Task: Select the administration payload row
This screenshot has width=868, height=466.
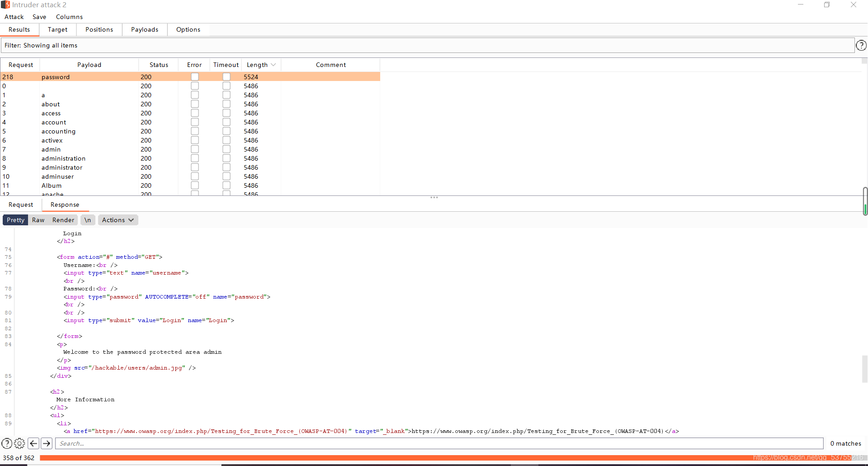Action: click(190, 158)
